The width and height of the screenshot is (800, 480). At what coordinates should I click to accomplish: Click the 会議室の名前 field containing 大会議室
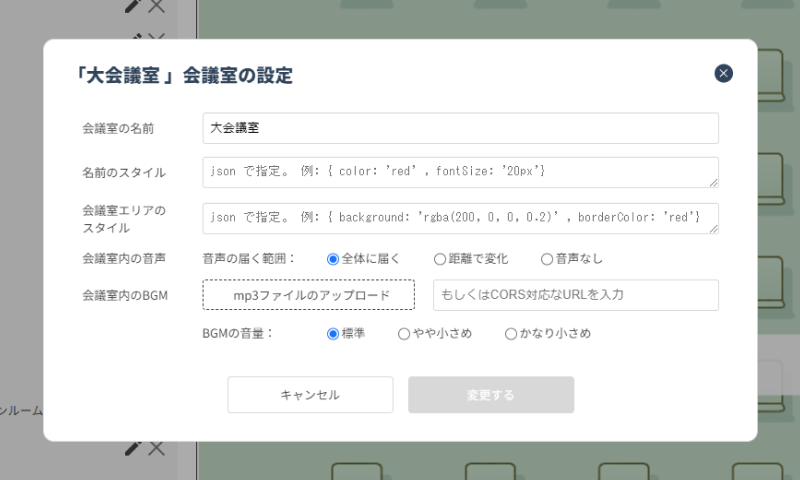[x=460, y=128]
